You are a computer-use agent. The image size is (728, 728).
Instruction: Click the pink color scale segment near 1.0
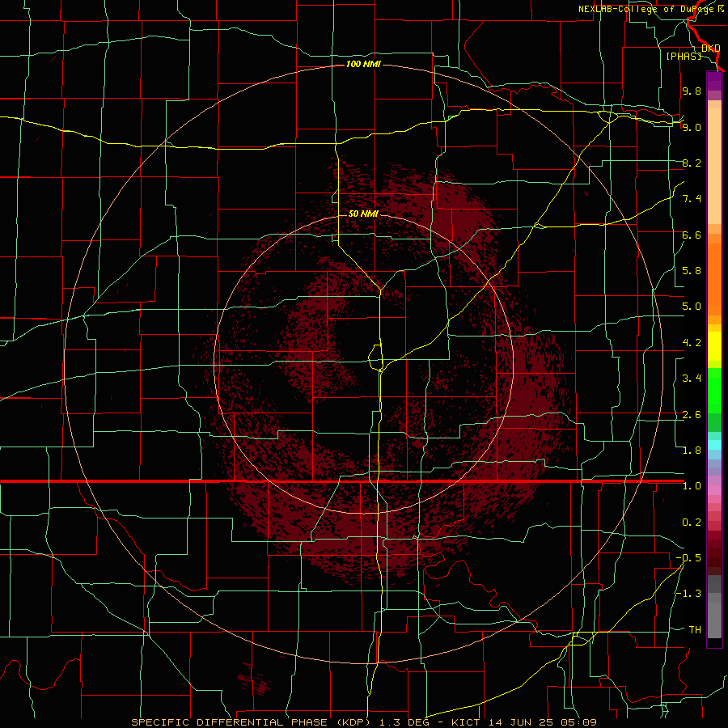[x=714, y=490]
